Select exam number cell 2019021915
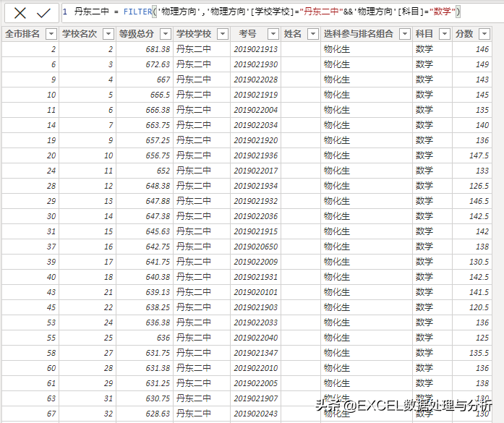 (255, 231)
